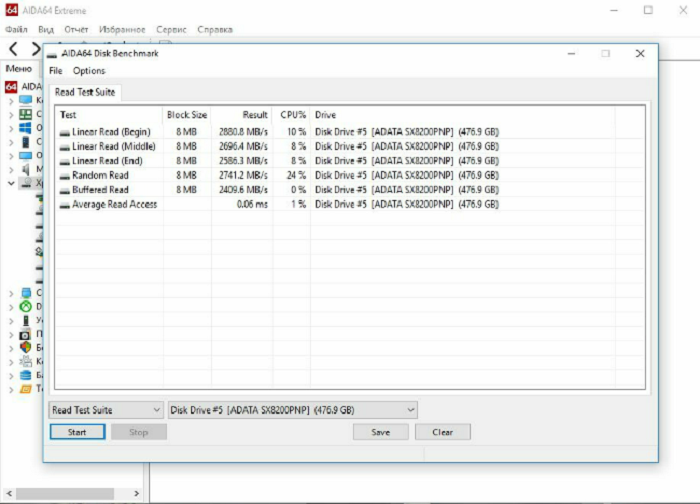Open the Отчет menu

pos(76,29)
